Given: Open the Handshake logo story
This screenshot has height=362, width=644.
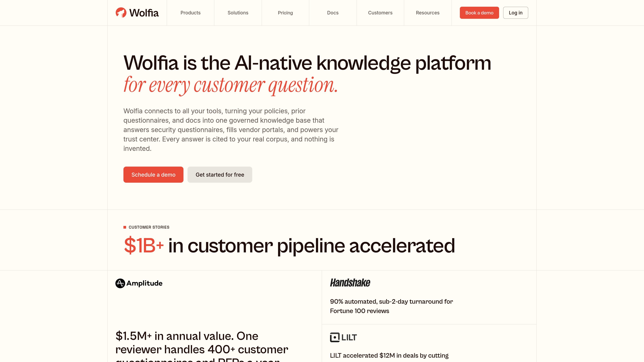Looking at the screenshot, I should (x=350, y=283).
